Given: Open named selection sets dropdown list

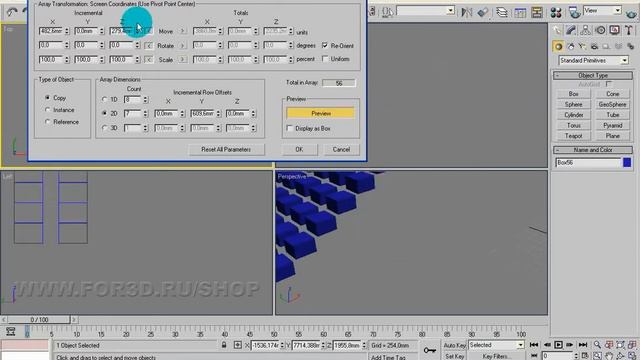Looking at the screenshot, I should (x=426, y=11).
